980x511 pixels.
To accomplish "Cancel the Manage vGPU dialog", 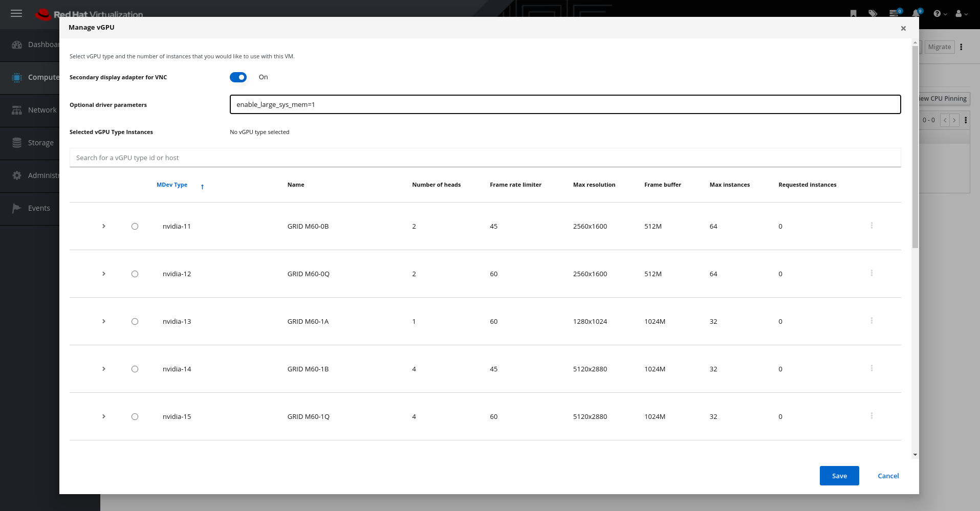I will 888,476.
